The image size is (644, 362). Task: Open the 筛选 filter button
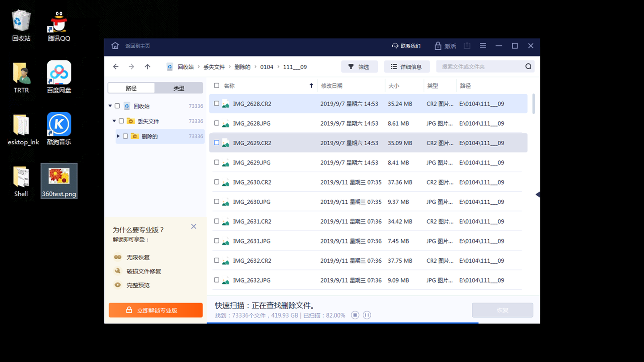click(359, 67)
